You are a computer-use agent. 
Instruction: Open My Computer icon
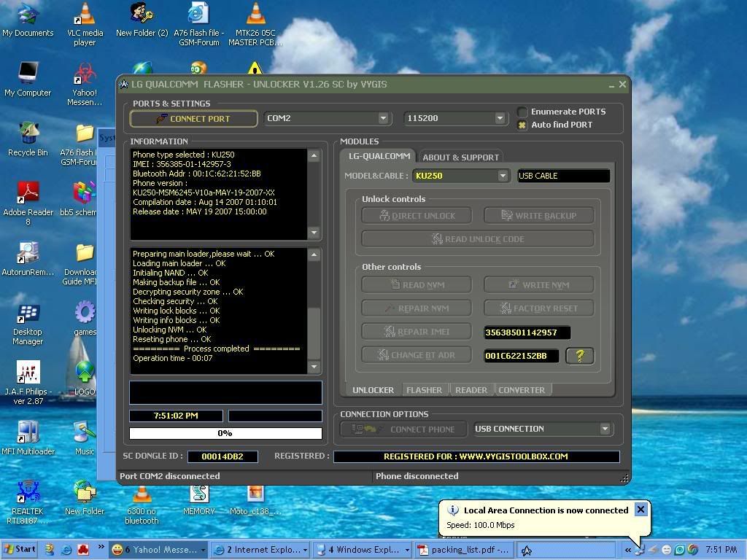coord(28,80)
